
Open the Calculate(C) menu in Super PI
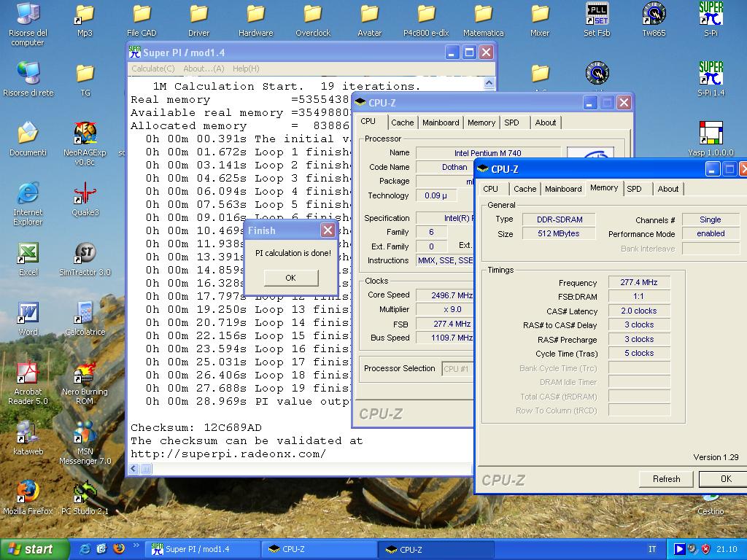pos(153,69)
